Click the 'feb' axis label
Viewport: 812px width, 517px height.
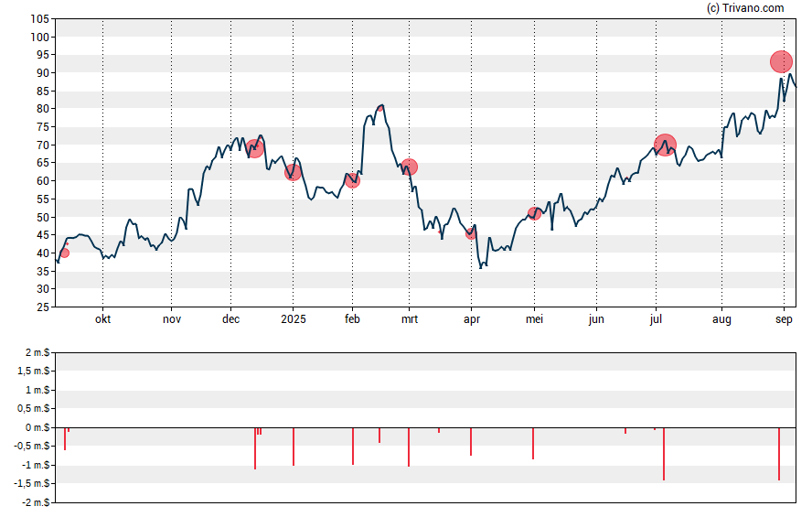coord(352,319)
